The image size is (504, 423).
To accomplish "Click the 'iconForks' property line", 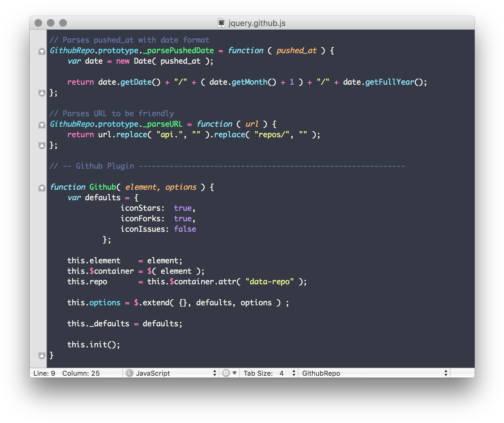I will [158, 218].
